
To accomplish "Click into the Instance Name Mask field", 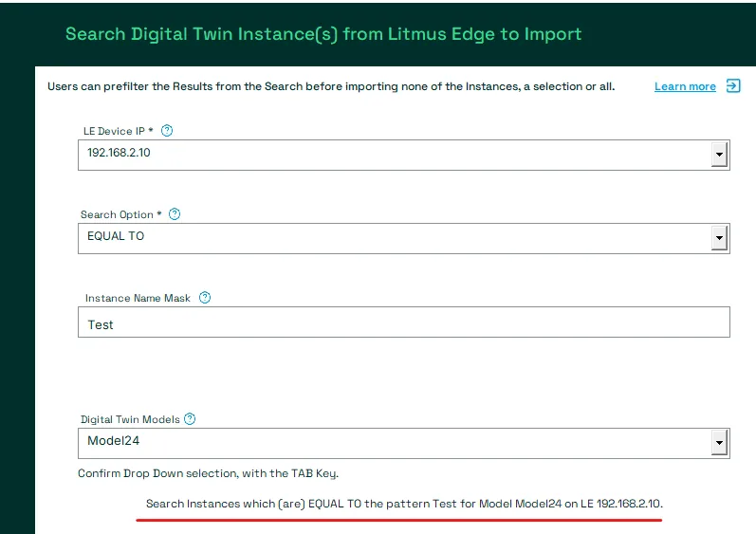I will 404,322.
